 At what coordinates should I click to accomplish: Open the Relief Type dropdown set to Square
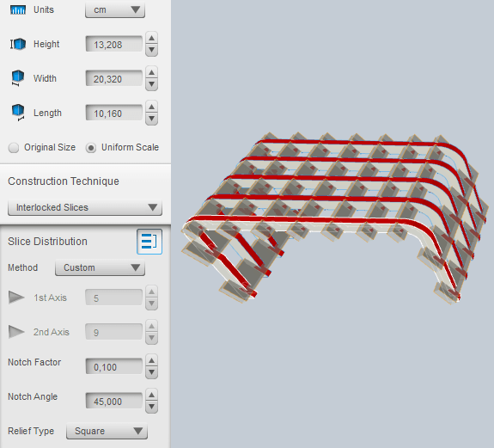pyautogui.click(x=107, y=431)
